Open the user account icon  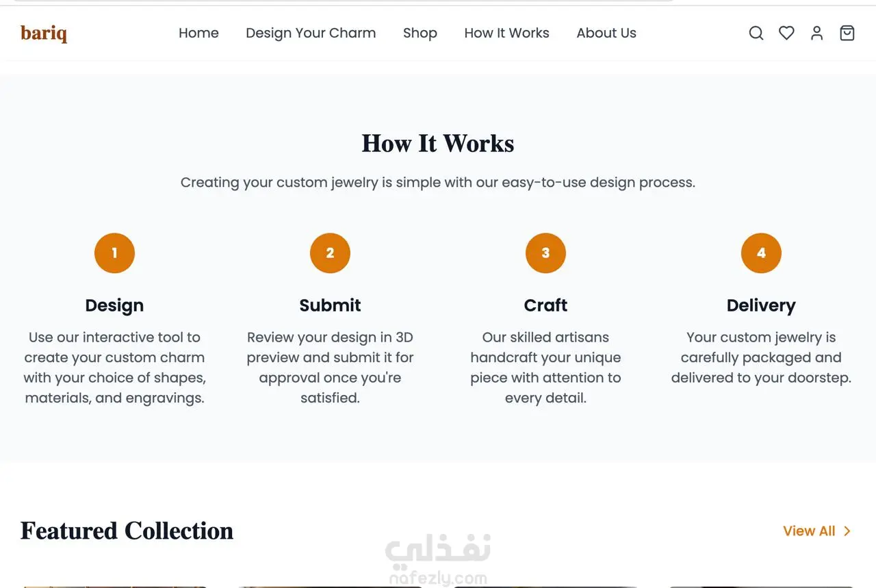[816, 33]
